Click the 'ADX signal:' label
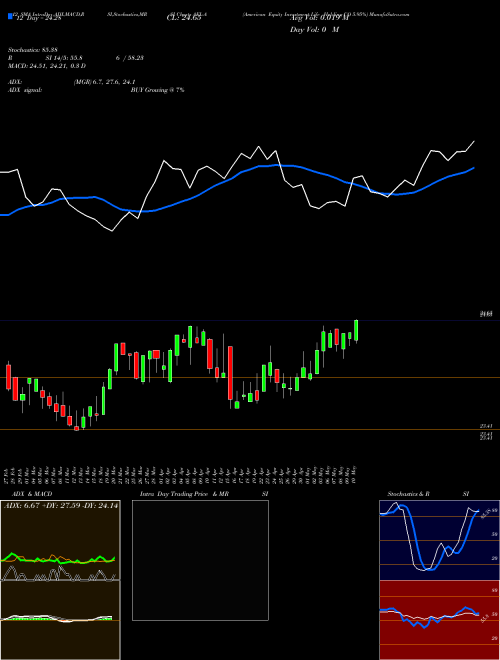 click(25, 90)
